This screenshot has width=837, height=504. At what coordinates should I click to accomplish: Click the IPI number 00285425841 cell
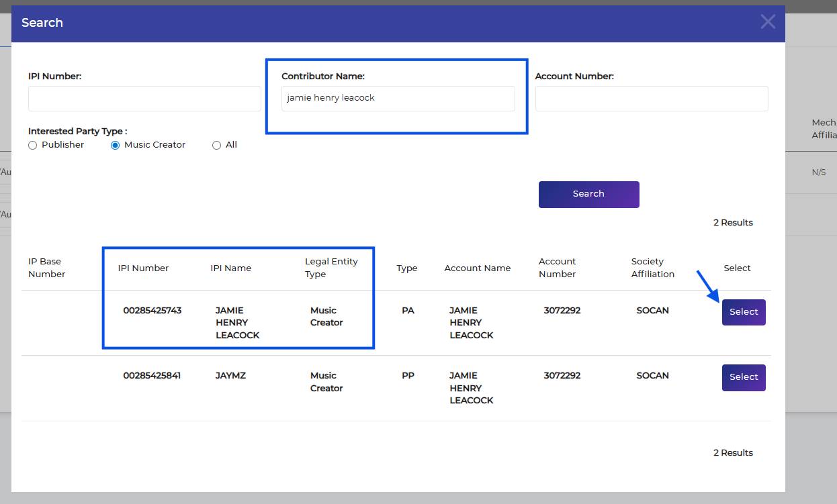coord(152,376)
